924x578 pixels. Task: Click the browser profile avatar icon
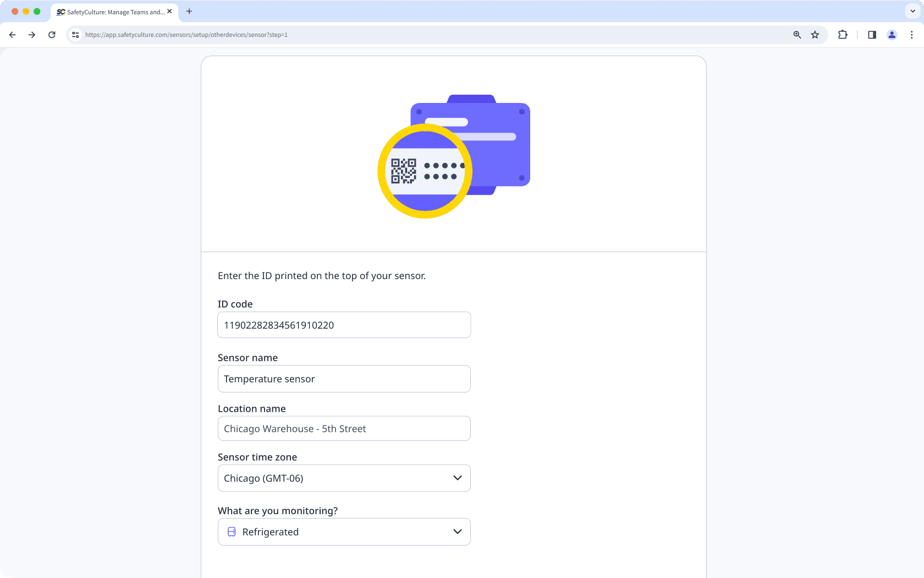coord(892,34)
